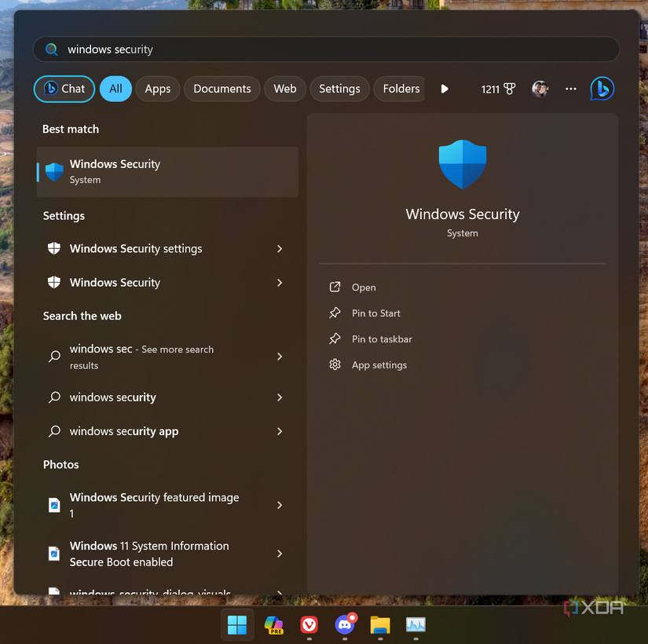Click the 1211 rewards trophy
Image resolution: width=648 pixels, height=644 pixels.
pyautogui.click(x=499, y=89)
